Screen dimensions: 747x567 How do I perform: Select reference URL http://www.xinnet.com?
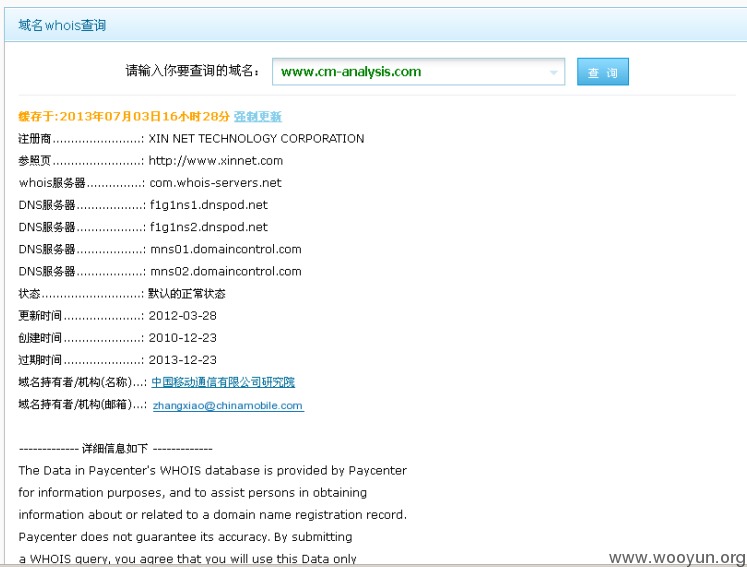[215, 161]
